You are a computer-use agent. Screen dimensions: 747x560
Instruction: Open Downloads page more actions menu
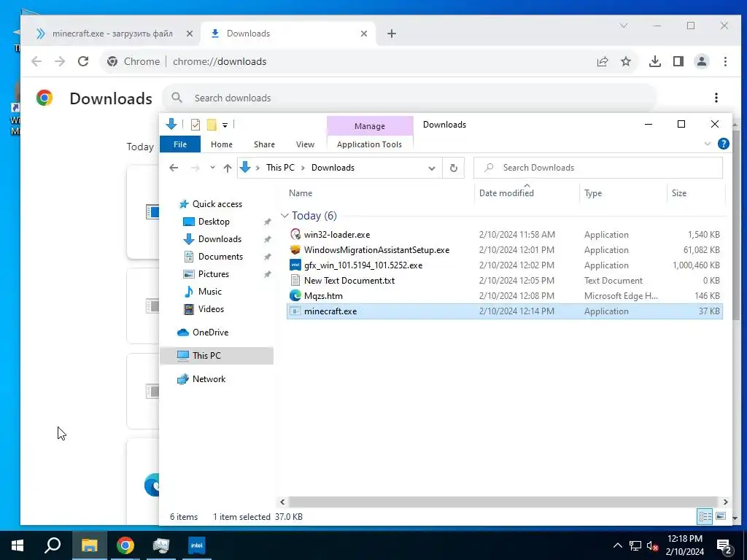[716, 98]
